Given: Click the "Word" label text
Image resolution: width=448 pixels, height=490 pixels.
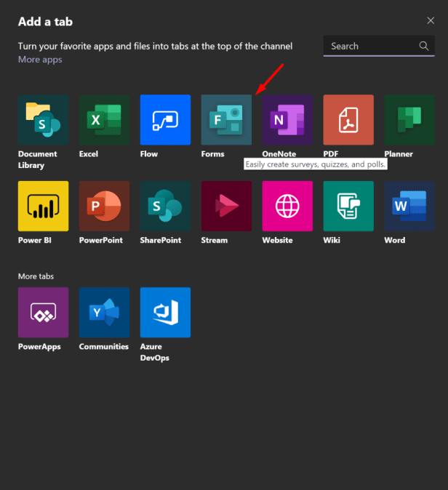Looking at the screenshot, I should (x=394, y=240).
